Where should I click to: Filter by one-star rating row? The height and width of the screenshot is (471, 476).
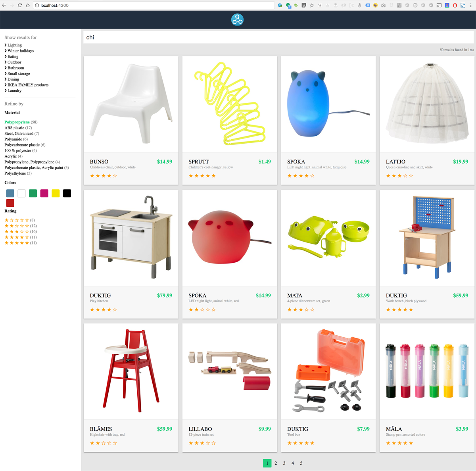(20, 220)
